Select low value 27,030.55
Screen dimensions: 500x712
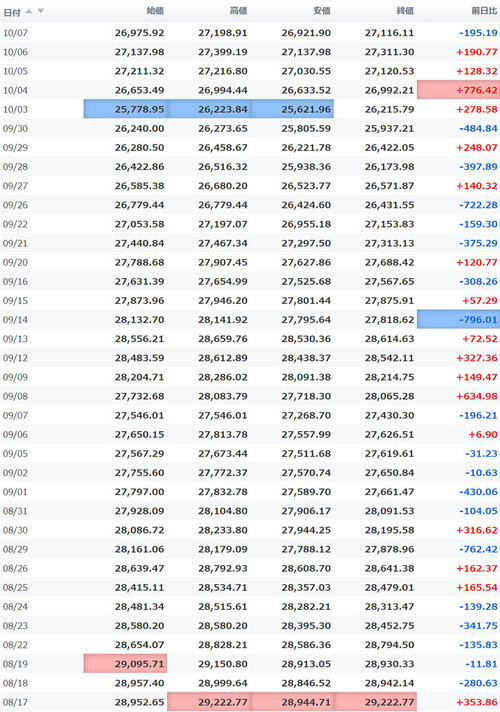tap(306, 71)
